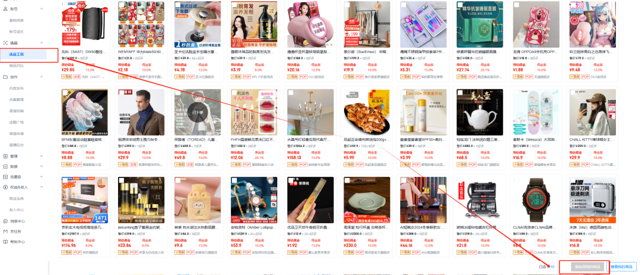Tick the checkbox on the CLNAI watch product
This screenshot has height=275, width=644.
tap(516, 181)
